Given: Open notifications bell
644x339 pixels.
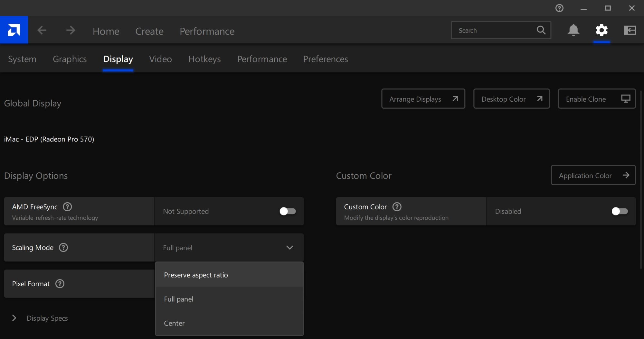Looking at the screenshot, I should [573, 30].
